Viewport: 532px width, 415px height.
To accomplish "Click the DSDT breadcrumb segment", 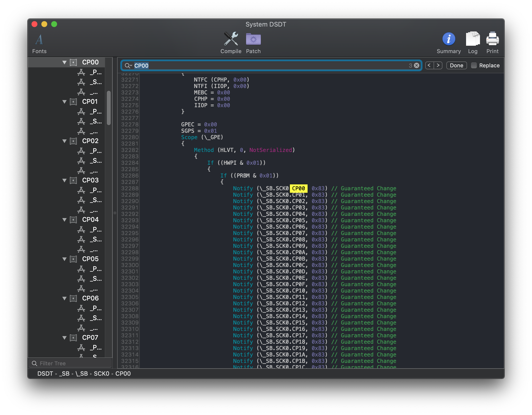I will (45, 374).
